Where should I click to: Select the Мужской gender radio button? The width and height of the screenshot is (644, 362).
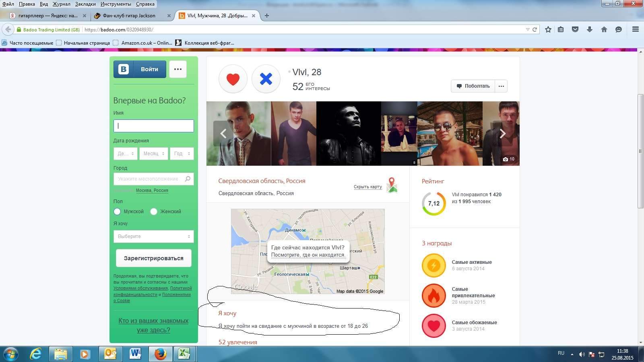tap(117, 212)
